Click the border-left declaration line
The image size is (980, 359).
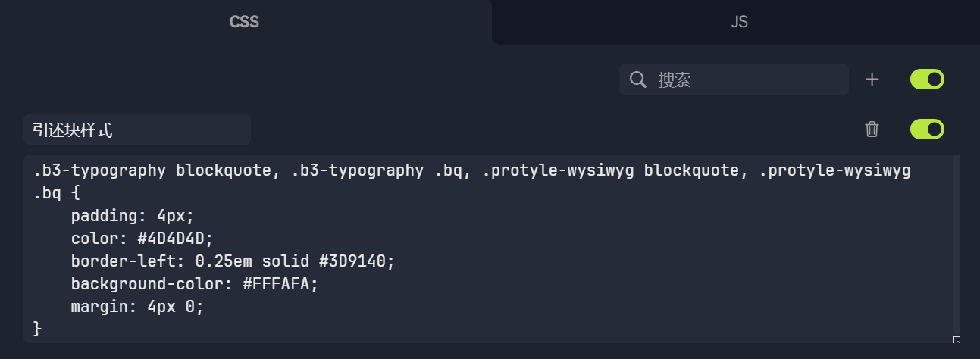point(233,261)
